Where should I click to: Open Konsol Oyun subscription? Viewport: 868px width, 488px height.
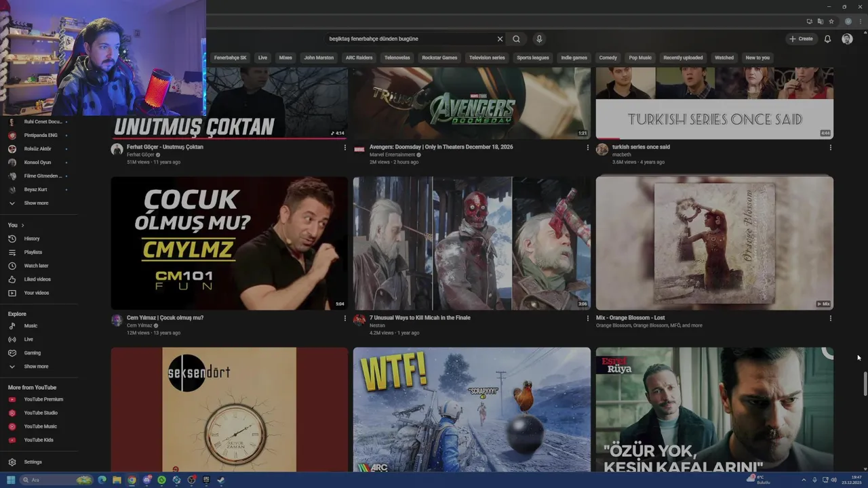(39, 163)
